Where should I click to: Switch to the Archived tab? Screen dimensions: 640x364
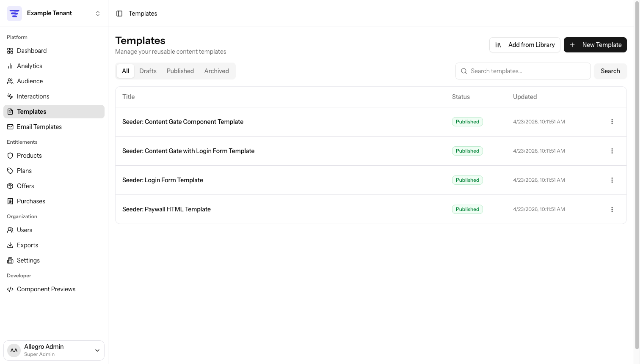(x=217, y=71)
